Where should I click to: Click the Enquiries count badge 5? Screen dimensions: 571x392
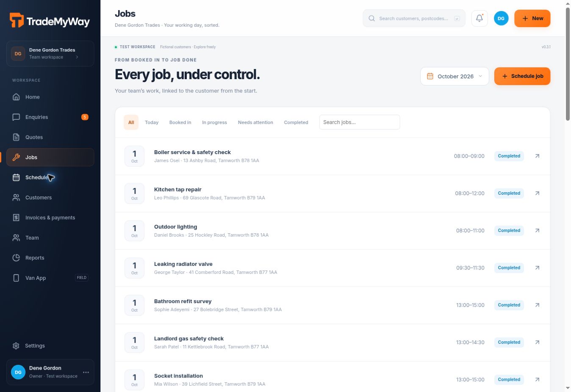(x=85, y=117)
